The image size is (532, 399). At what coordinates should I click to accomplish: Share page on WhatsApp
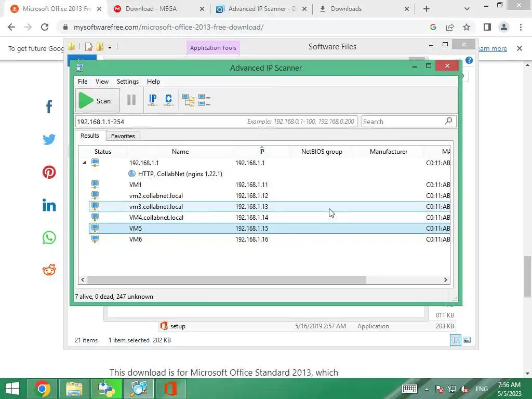pyautogui.click(x=49, y=237)
